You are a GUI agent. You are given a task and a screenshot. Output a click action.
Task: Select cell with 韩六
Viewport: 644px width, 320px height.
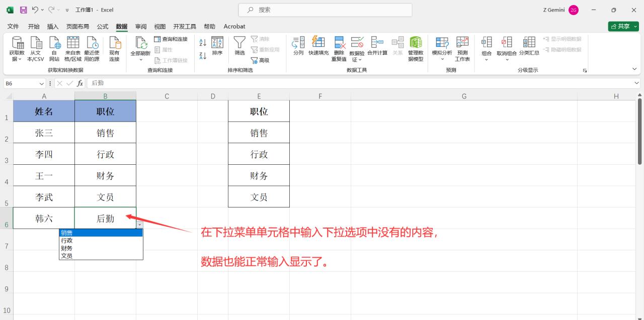click(44, 218)
